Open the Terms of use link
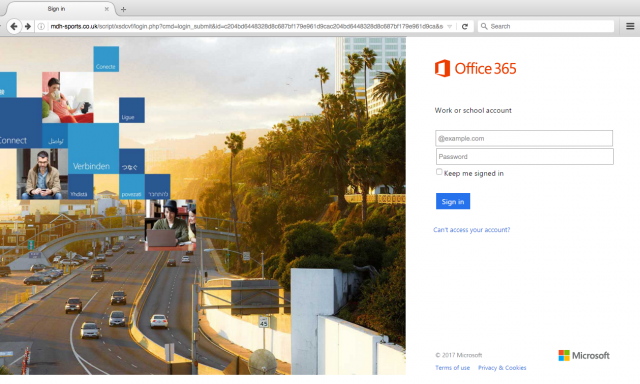 click(x=452, y=368)
